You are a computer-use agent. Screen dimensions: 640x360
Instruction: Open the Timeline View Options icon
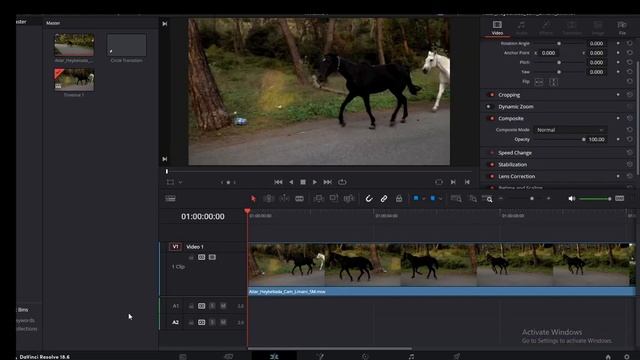click(x=170, y=198)
